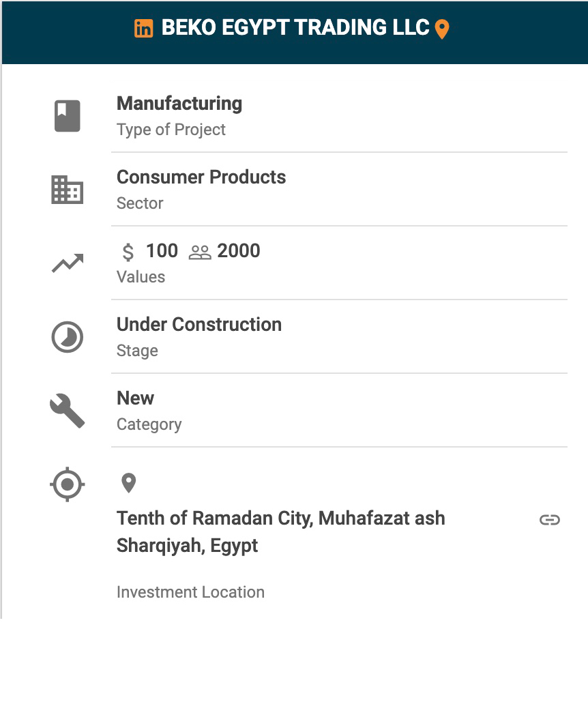Click the 100 investment value
This screenshot has width=588, height=715.
(162, 251)
